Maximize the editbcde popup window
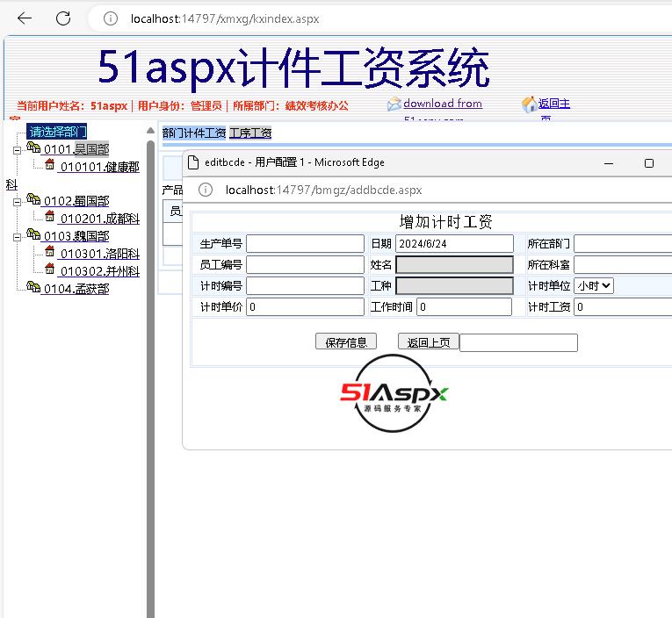Screen dimensions: 672x618 (649, 163)
